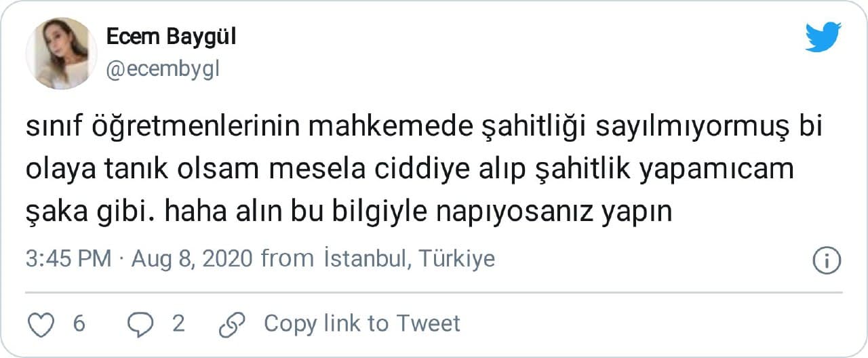Open the @ecembygl handle link

click(163, 69)
